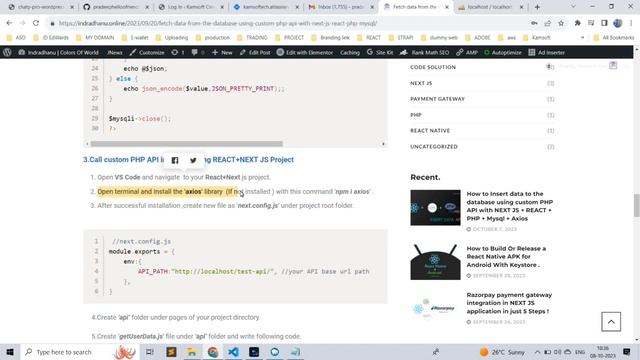Open the CODE SOLUTION category
Viewport: 640px width, 360px height.
pos(433,67)
